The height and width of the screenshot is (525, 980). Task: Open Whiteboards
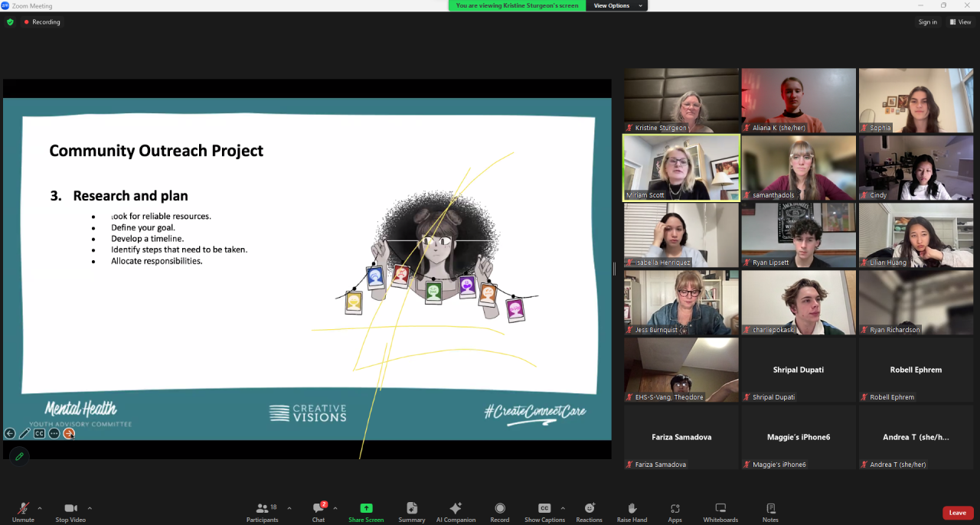pyautogui.click(x=720, y=512)
